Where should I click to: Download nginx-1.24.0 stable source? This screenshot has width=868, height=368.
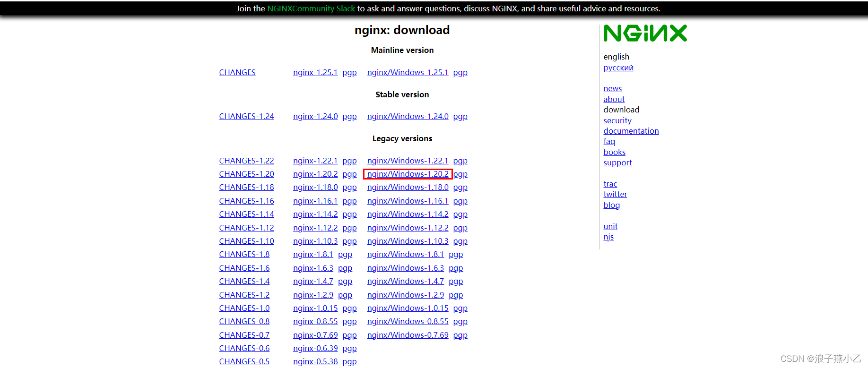click(x=315, y=116)
